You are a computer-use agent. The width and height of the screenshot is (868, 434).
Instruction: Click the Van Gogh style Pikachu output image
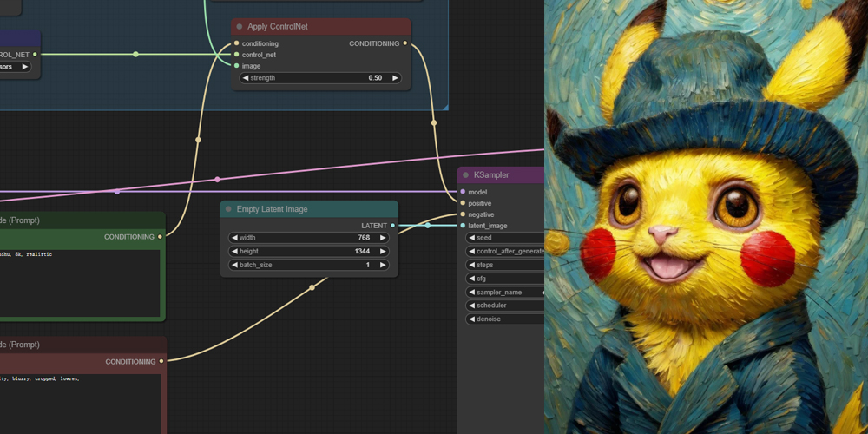pyautogui.click(x=706, y=217)
